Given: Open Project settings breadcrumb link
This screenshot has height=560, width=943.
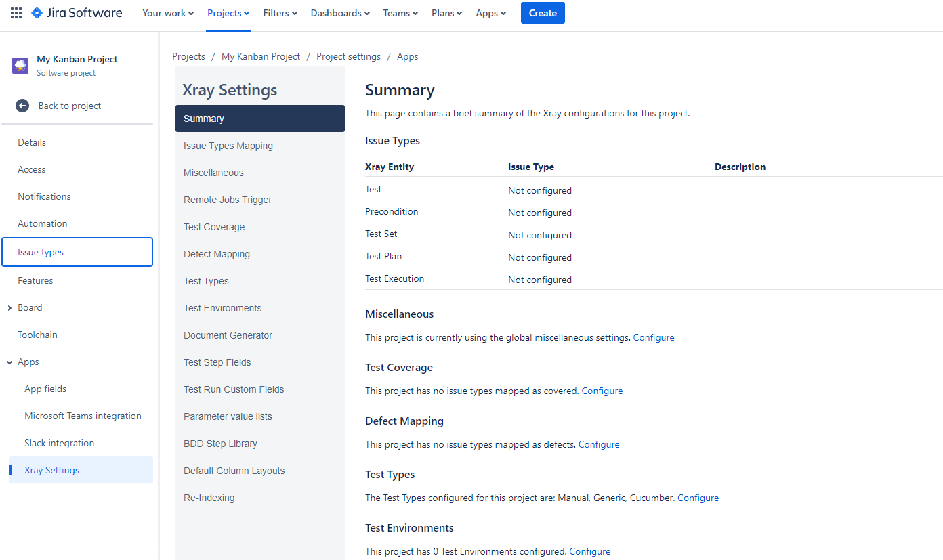Looking at the screenshot, I should tap(348, 56).
